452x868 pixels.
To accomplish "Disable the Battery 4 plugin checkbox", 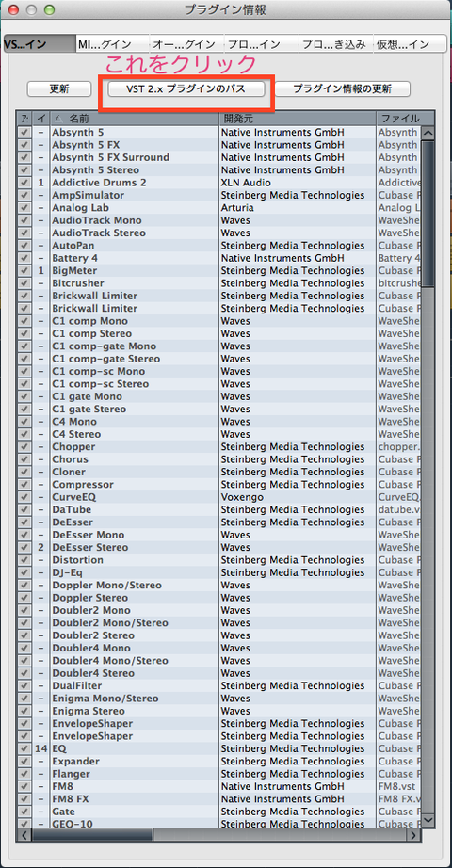I will [x=24, y=258].
